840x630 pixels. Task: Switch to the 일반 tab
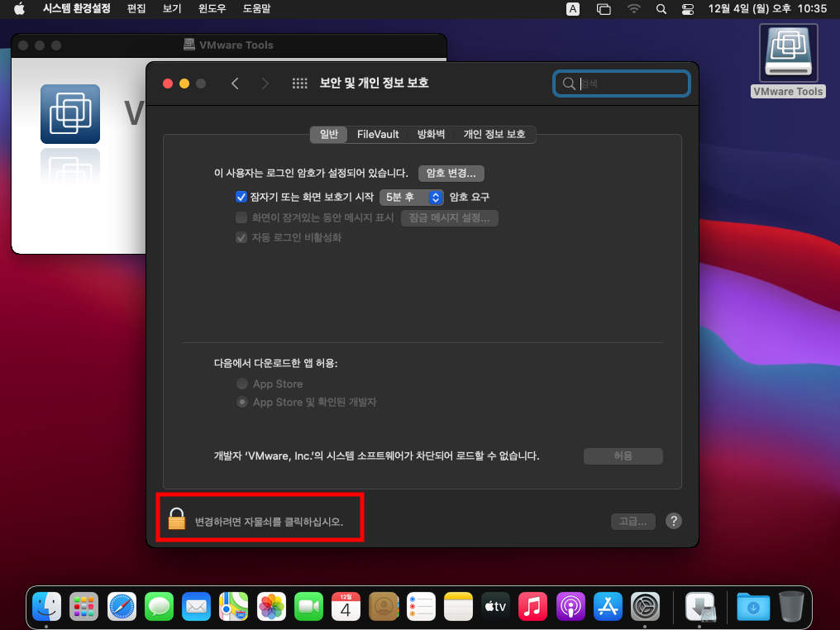coord(329,135)
